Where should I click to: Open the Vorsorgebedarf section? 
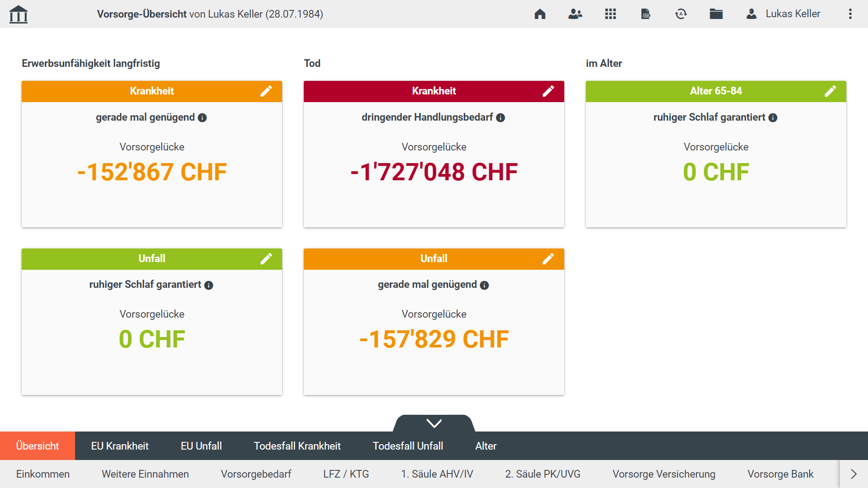click(256, 474)
